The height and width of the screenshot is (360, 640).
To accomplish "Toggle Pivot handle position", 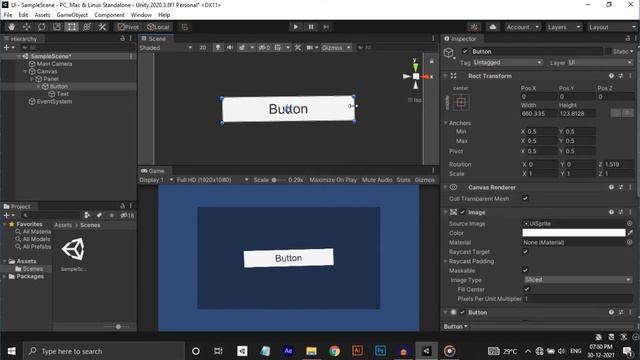I will click(128, 27).
